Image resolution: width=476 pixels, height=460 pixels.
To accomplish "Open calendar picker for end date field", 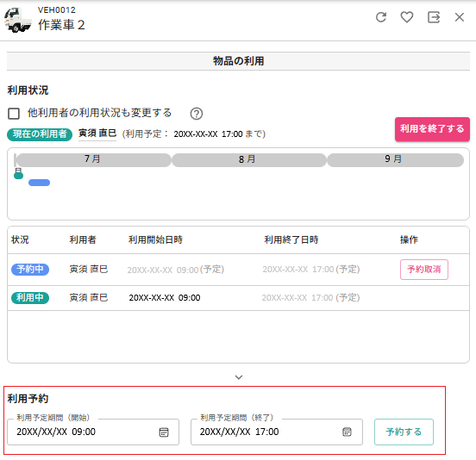I will (347, 432).
